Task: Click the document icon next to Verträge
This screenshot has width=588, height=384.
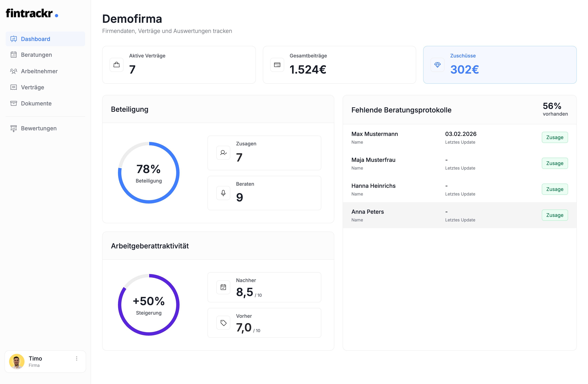Action: tap(14, 87)
